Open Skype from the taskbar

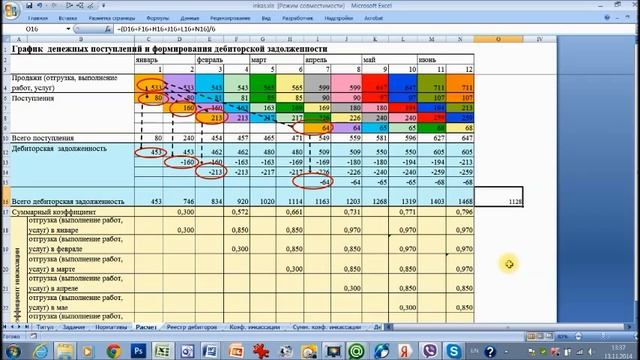point(453,351)
